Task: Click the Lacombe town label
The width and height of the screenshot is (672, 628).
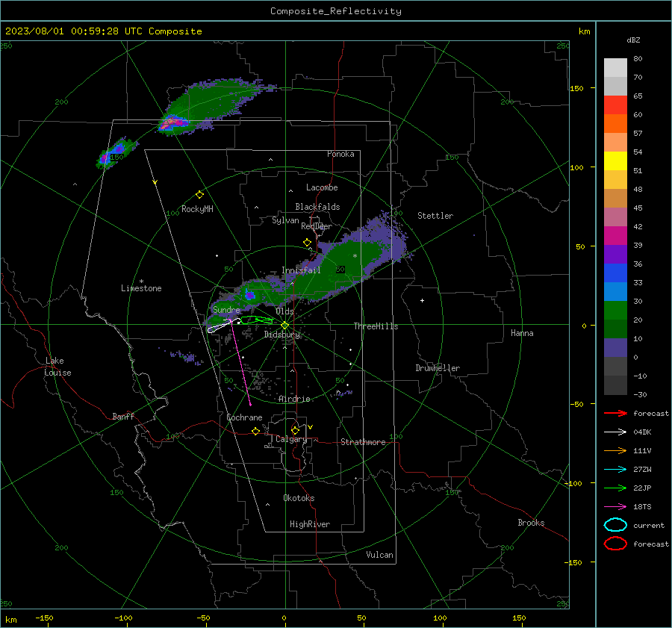Action: click(322, 187)
